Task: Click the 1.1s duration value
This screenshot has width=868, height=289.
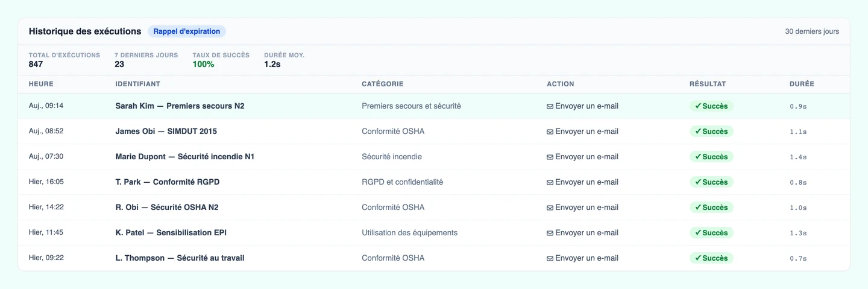Action: click(x=798, y=132)
